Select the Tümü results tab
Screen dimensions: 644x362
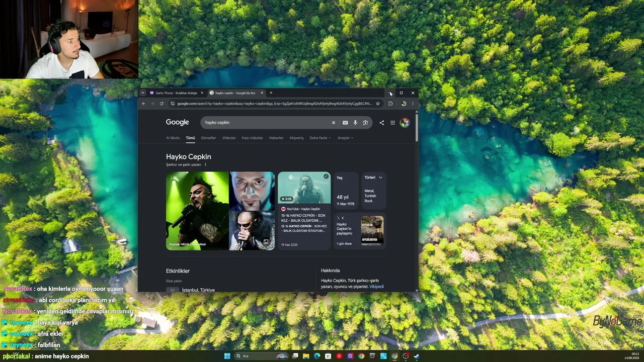[x=190, y=138]
